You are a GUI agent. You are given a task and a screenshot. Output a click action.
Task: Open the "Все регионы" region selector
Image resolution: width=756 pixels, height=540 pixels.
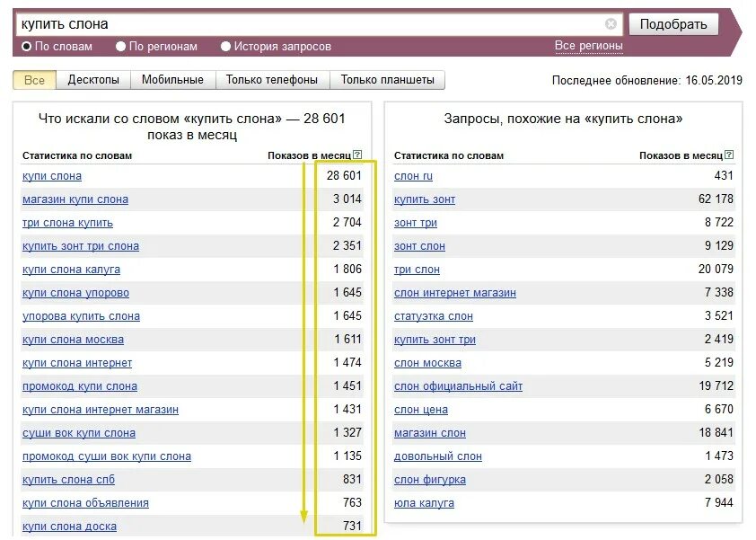coord(588,46)
